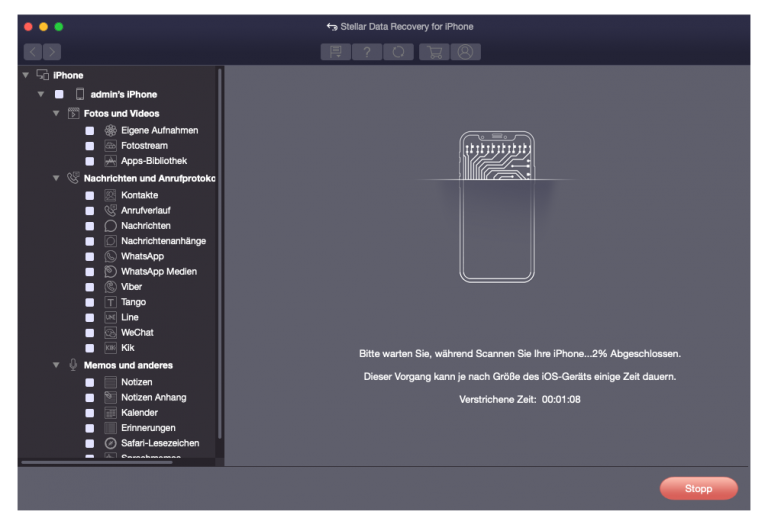Click the Kontakte icon
The width and height of the screenshot is (768, 531).
tap(111, 195)
